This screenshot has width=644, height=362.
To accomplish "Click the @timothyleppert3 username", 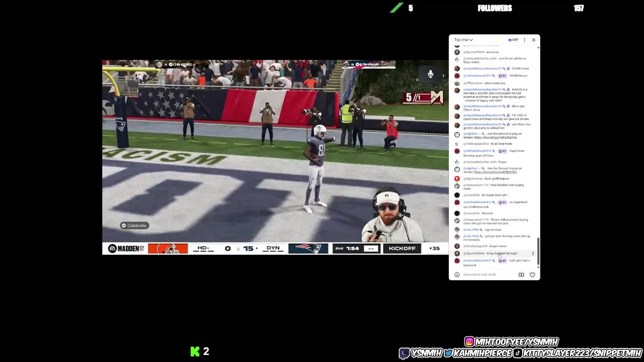I will 475,246.
